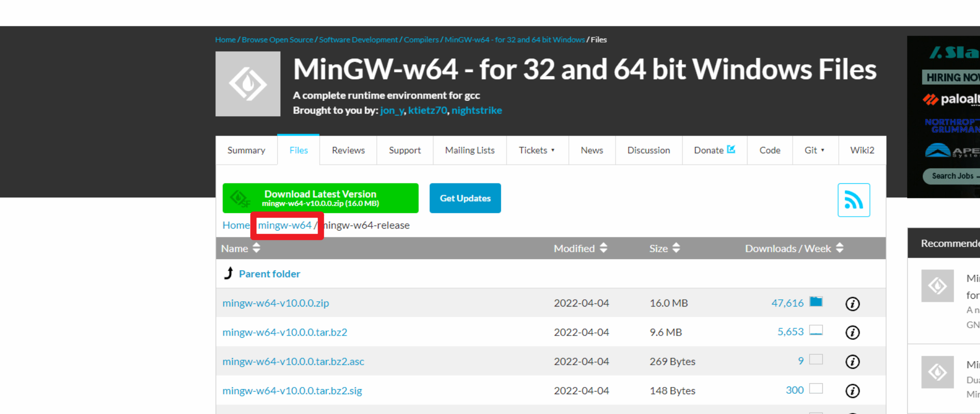Image resolution: width=980 pixels, height=414 pixels.
Task: Open info for mingw-w64-v10.0.0.tar.bz2.sig
Action: tap(852, 391)
